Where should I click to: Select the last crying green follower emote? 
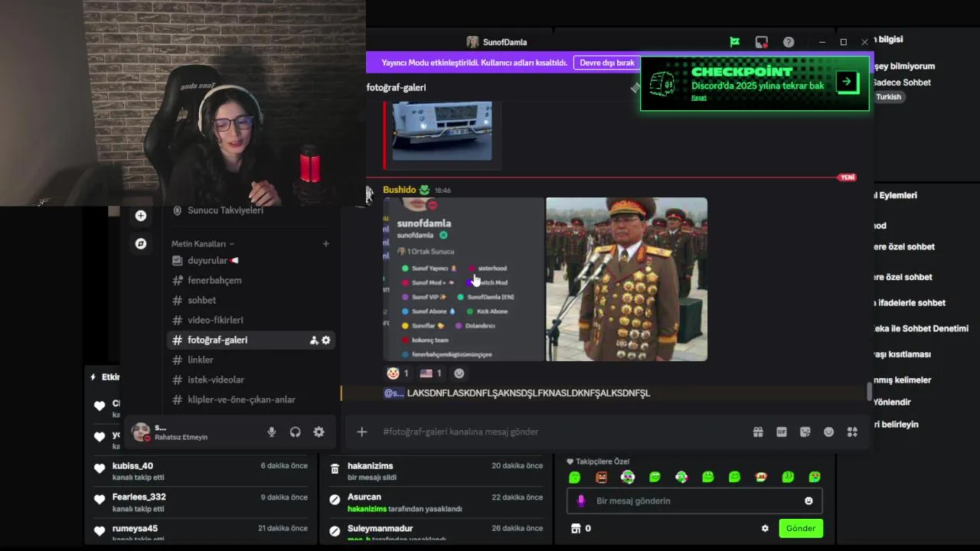coord(815,477)
